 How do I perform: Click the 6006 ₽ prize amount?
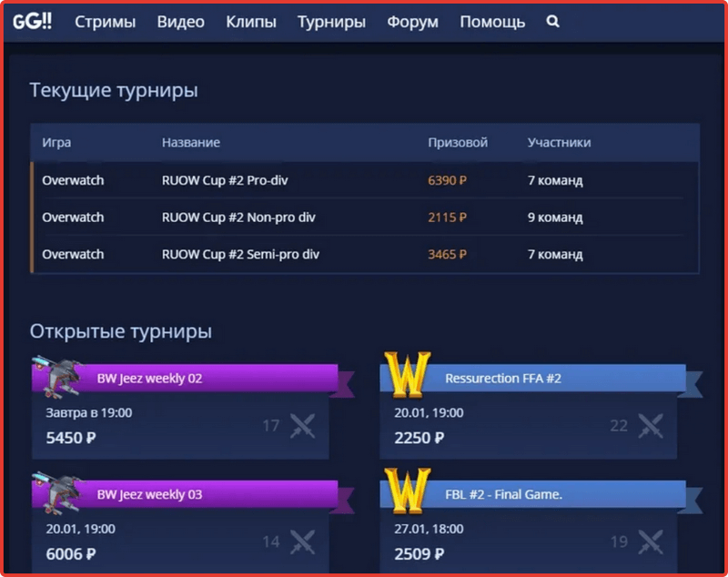tap(71, 553)
